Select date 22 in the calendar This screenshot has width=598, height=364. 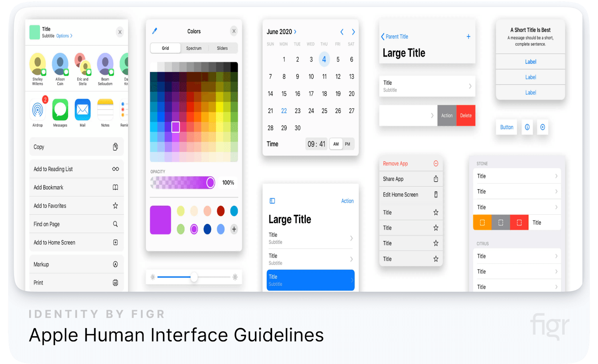point(284,111)
